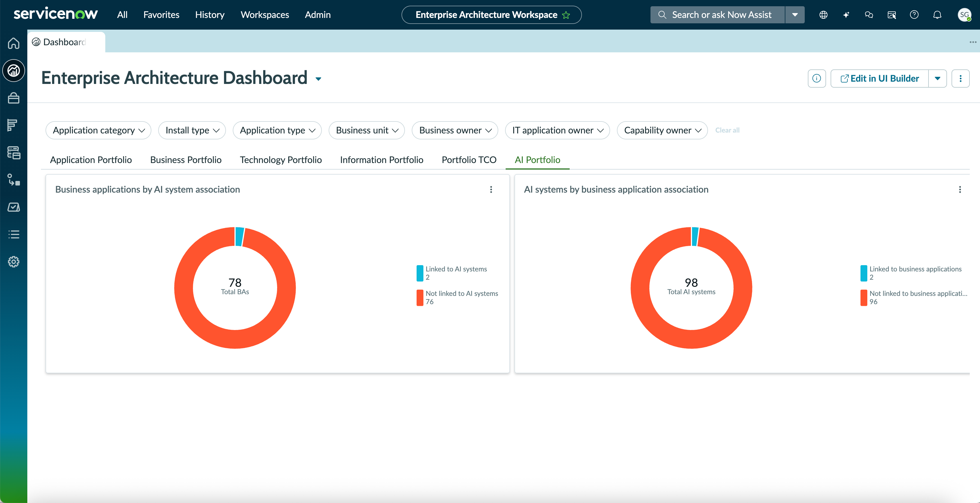Expand the Business unit filter
Screen dimensions: 980x503
[x=367, y=130]
